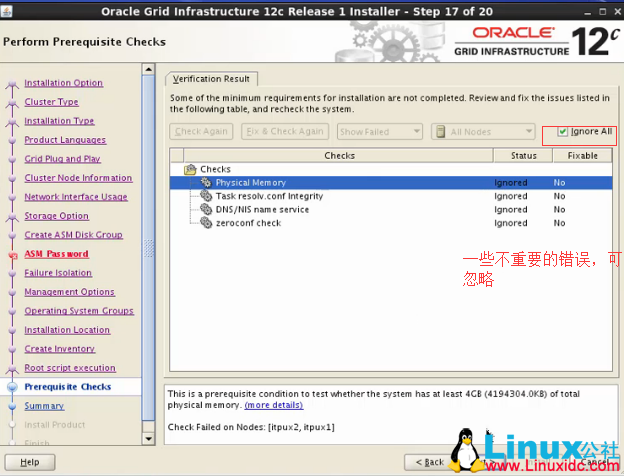This screenshot has height=476, width=624.
Task: Click the Java icon in the title bar
Action: (6, 11)
